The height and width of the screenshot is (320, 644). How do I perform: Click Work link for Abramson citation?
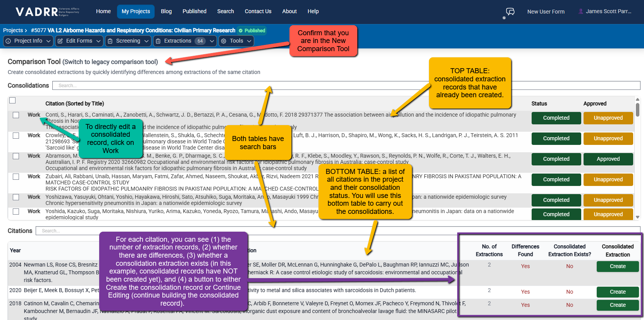[34, 156]
